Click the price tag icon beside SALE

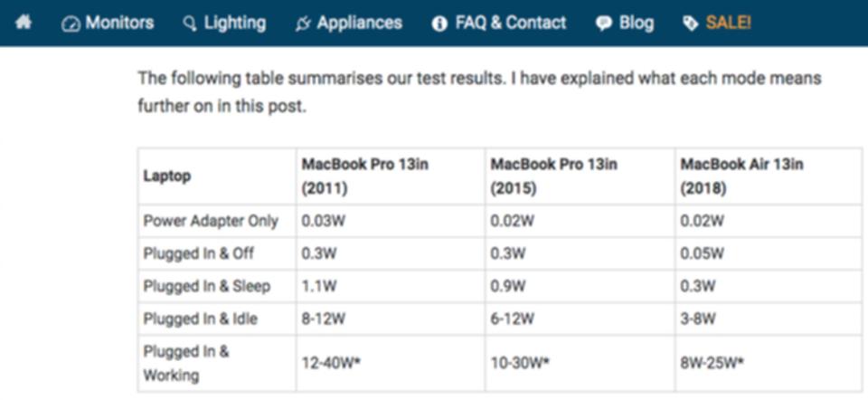click(690, 24)
